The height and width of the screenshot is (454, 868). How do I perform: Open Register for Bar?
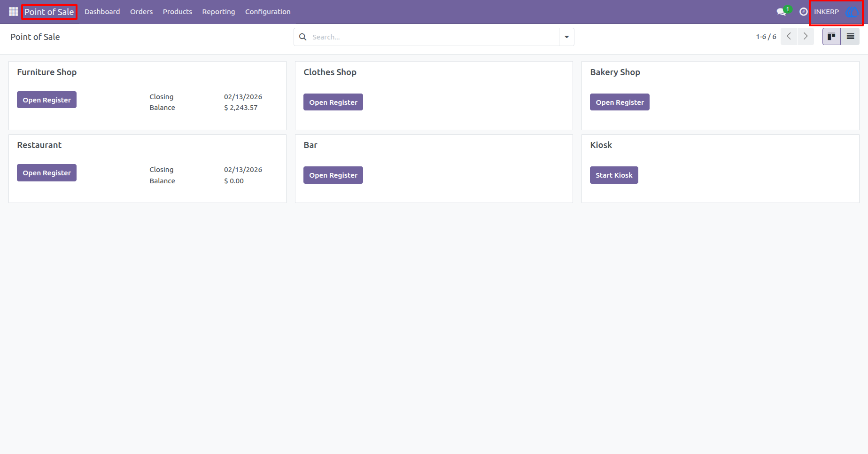[333, 175]
